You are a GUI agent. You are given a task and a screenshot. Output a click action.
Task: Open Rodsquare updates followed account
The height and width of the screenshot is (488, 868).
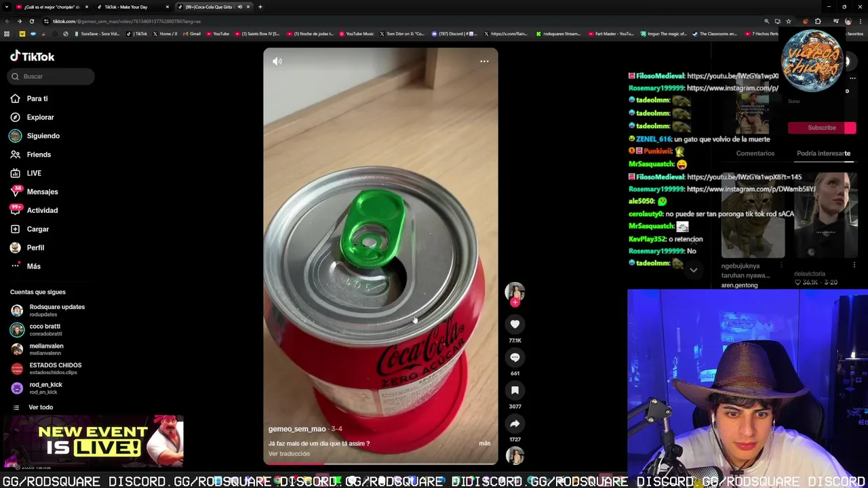coord(47,310)
